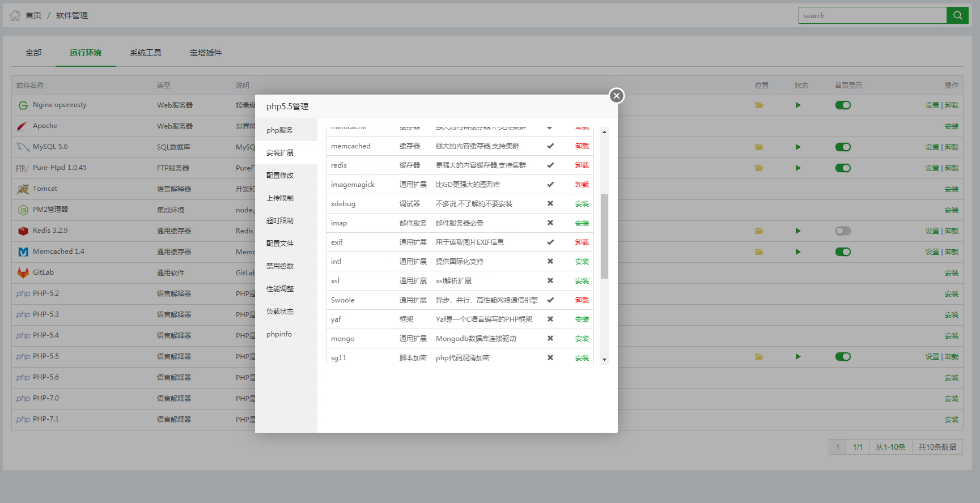Click the MySQL dolphin icon
Viewport: 980px width, 503px height.
[23, 147]
